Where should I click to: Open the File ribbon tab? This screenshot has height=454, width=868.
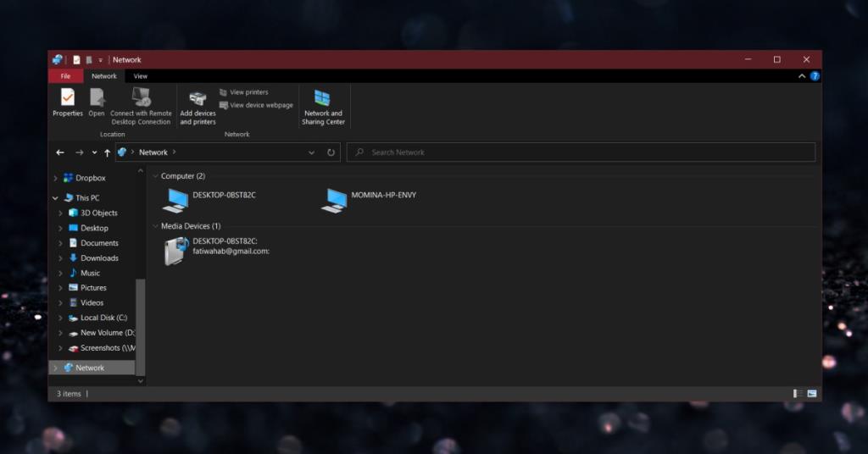pyautogui.click(x=65, y=76)
